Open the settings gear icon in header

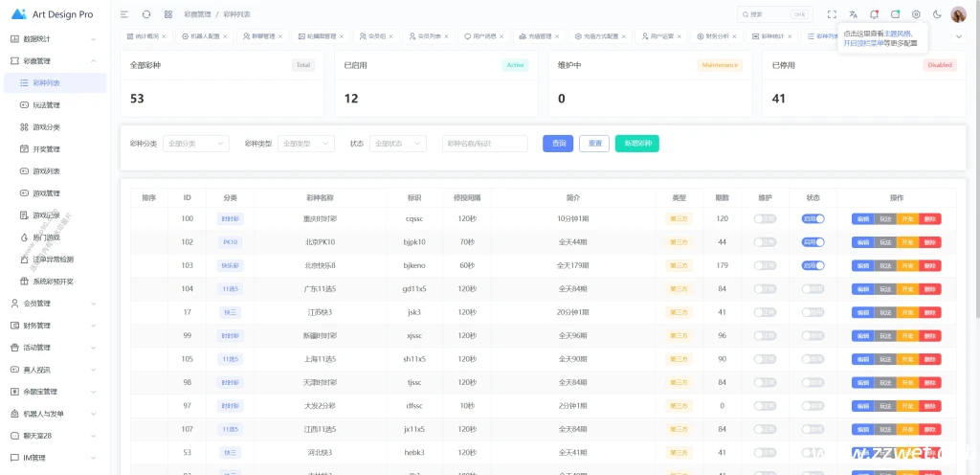pyautogui.click(x=916, y=14)
